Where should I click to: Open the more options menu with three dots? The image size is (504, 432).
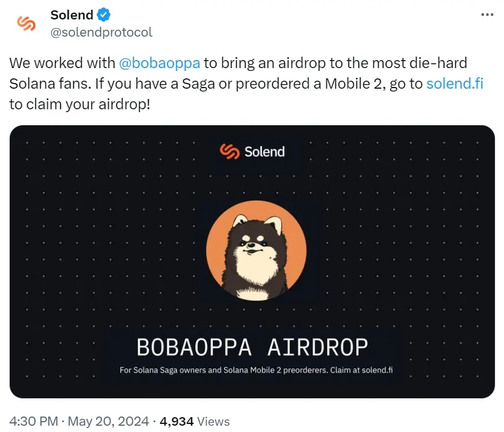coord(487,14)
